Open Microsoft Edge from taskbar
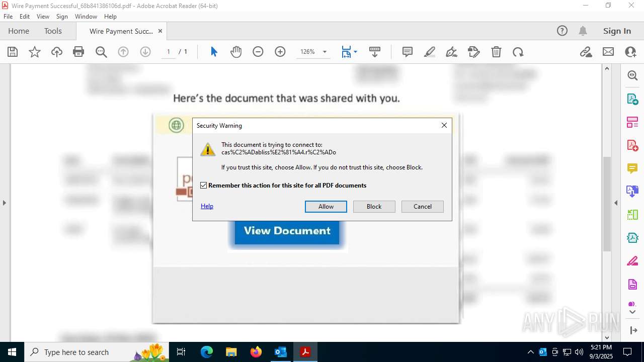This screenshot has width=644, height=362. (x=207, y=352)
